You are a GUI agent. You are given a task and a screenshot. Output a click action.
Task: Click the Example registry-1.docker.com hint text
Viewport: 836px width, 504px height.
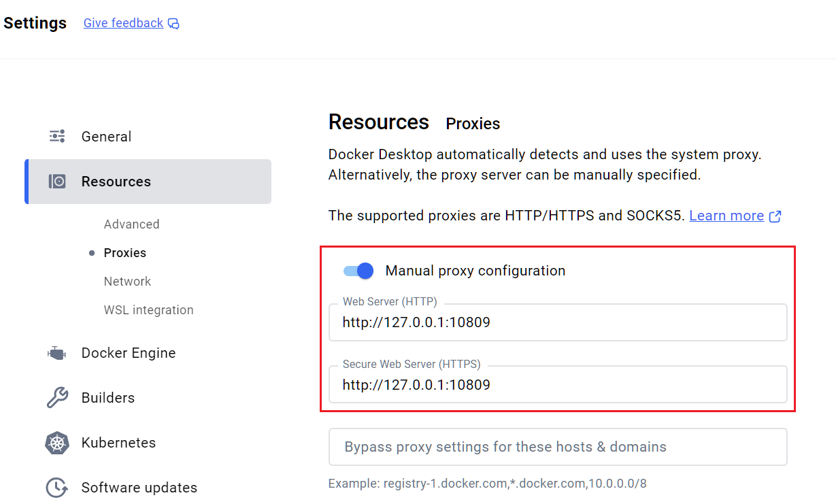coord(488,484)
